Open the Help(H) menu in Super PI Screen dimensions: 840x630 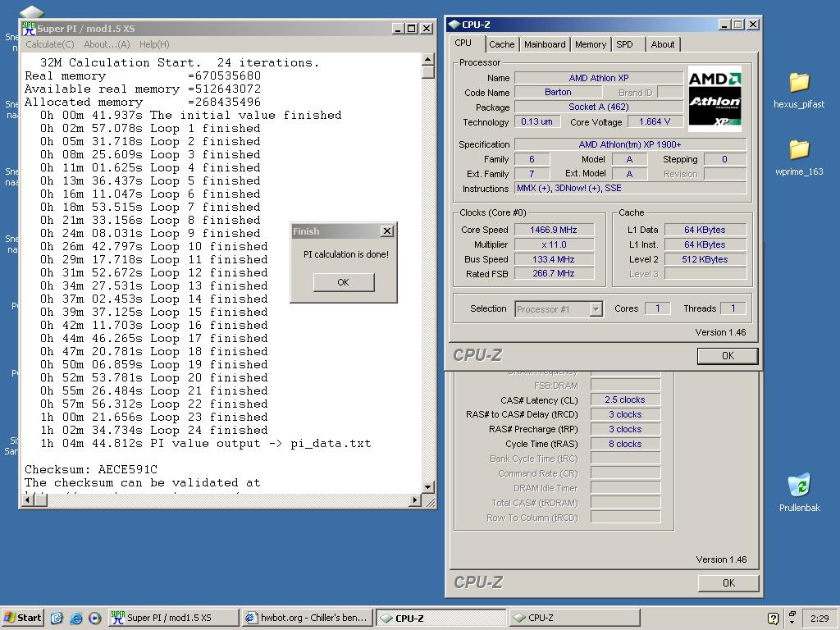(x=154, y=44)
